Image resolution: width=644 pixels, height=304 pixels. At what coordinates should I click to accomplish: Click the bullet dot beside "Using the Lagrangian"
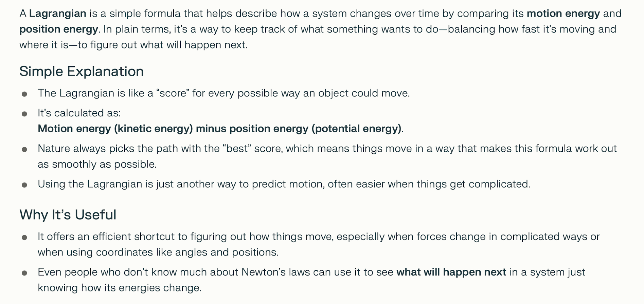24,185
